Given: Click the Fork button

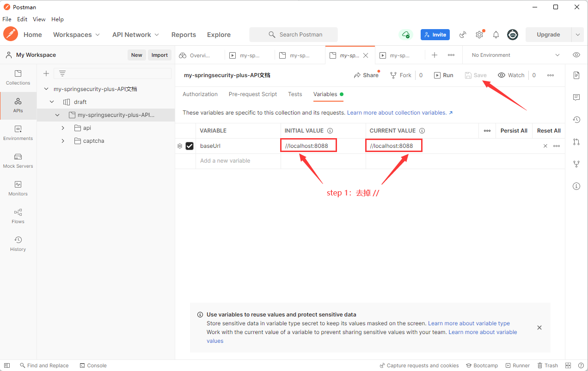Looking at the screenshot, I should tap(401, 75).
